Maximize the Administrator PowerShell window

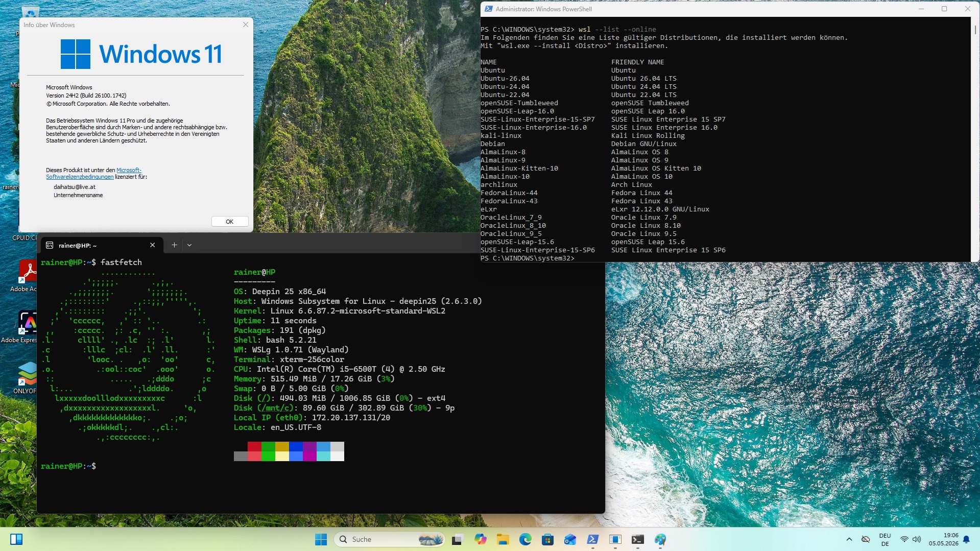coord(944,9)
